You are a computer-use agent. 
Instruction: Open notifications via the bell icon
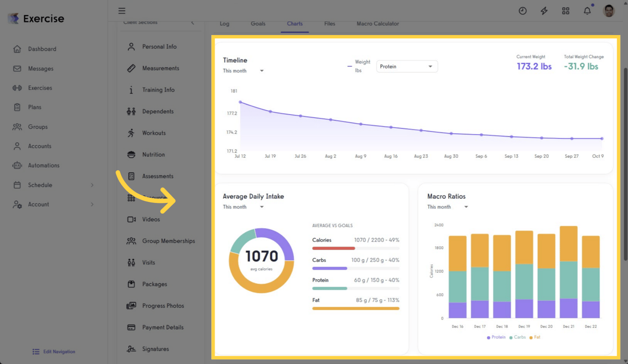(587, 10)
